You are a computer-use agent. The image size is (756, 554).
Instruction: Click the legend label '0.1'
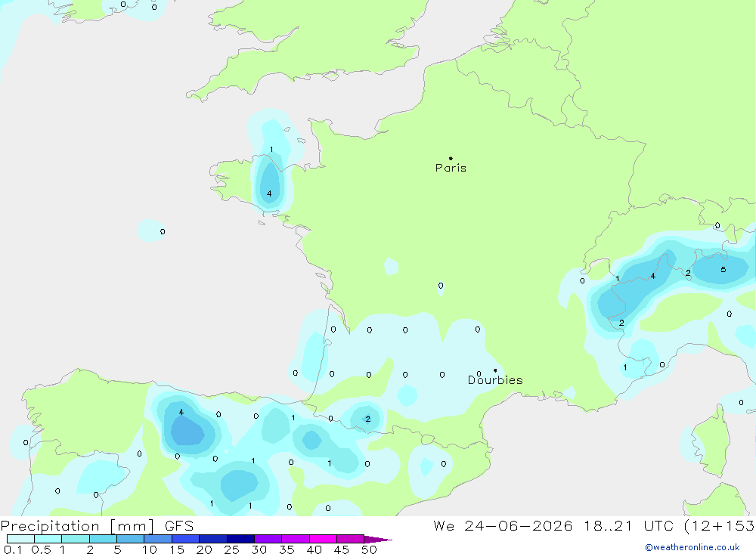pyautogui.click(x=13, y=549)
